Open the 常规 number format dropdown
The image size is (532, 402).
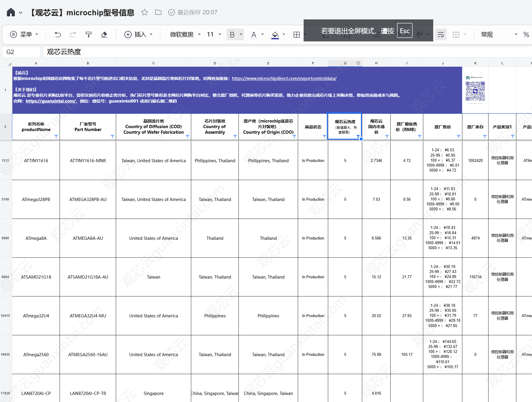[499, 35]
